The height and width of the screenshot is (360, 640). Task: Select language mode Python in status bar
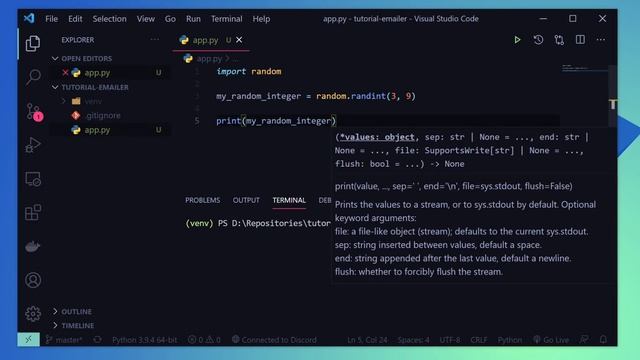pos(509,340)
